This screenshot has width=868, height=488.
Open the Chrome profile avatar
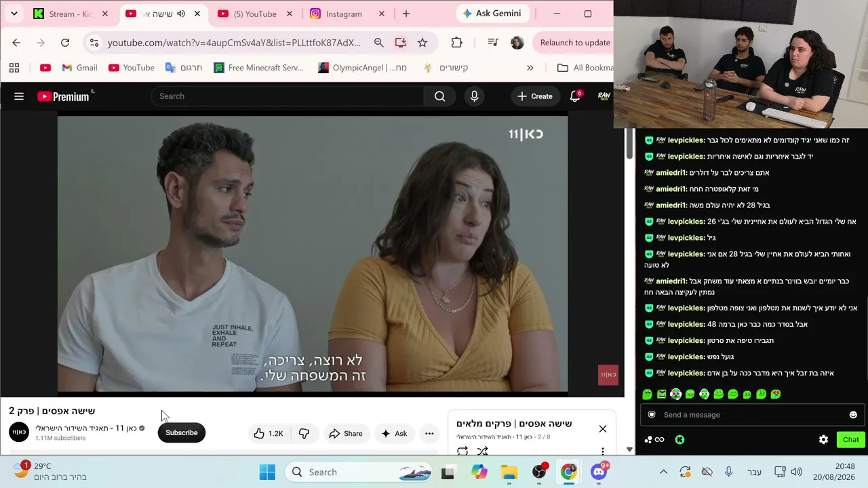pos(517,43)
